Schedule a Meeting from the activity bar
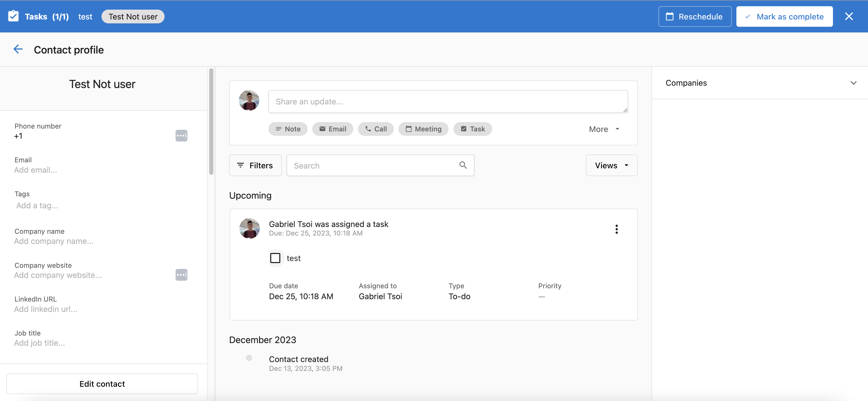Image resolution: width=868 pixels, height=401 pixels. tap(423, 129)
